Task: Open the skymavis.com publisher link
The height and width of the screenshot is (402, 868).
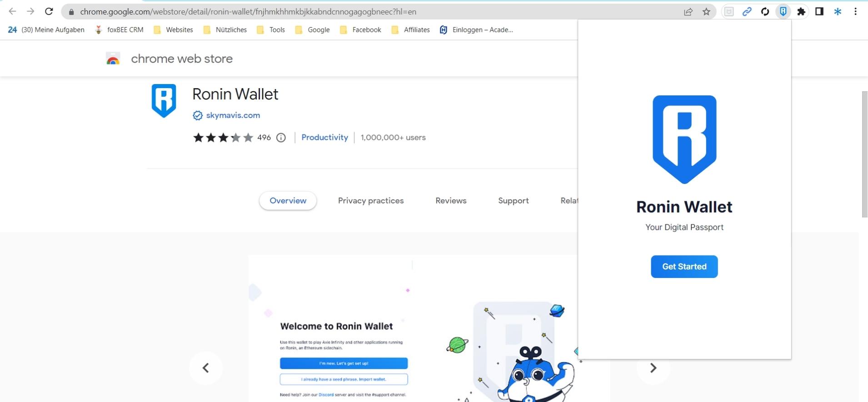Action: pos(233,115)
